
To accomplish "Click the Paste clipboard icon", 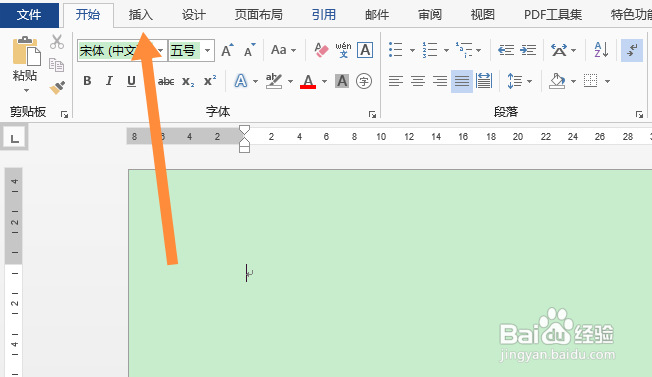I will [x=27, y=51].
